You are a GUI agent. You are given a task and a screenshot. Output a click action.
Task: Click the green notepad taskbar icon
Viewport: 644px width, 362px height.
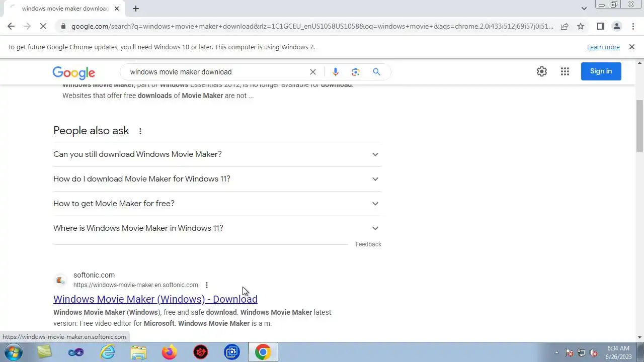pyautogui.click(x=45, y=352)
